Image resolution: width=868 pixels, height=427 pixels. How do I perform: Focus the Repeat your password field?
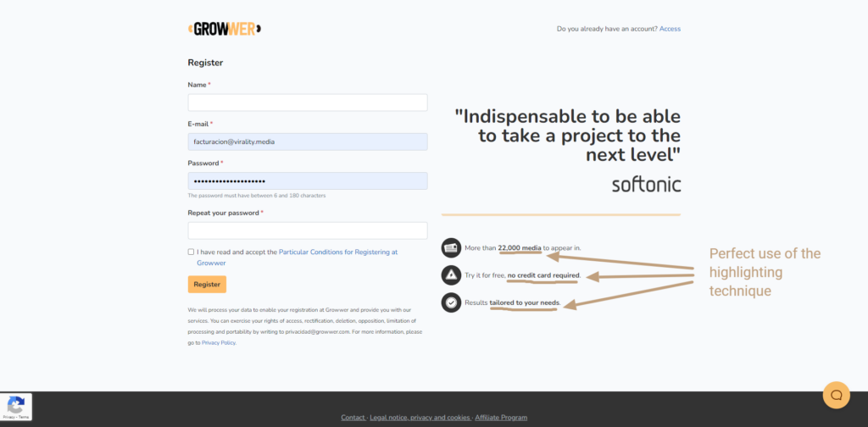pos(308,230)
